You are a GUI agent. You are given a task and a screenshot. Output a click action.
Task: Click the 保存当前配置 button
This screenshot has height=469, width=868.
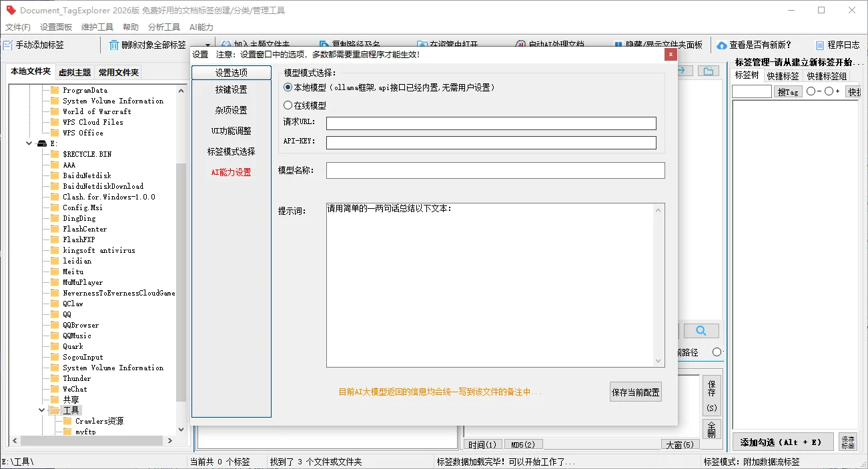tap(635, 392)
